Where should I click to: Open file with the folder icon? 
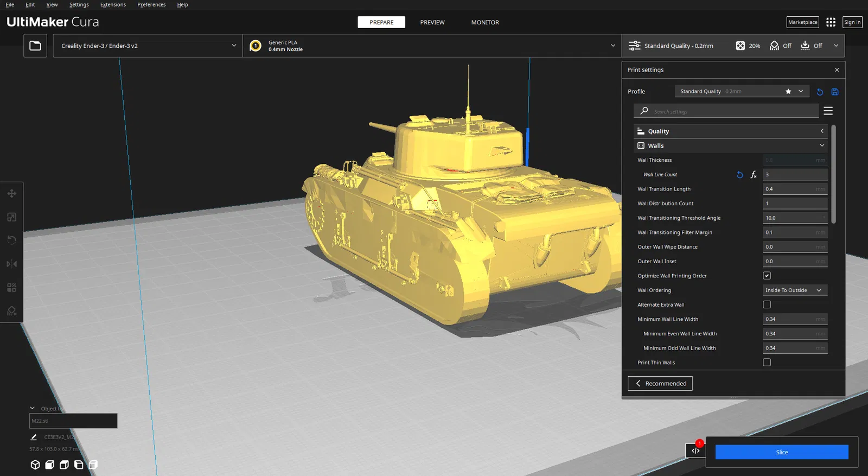(x=35, y=46)
